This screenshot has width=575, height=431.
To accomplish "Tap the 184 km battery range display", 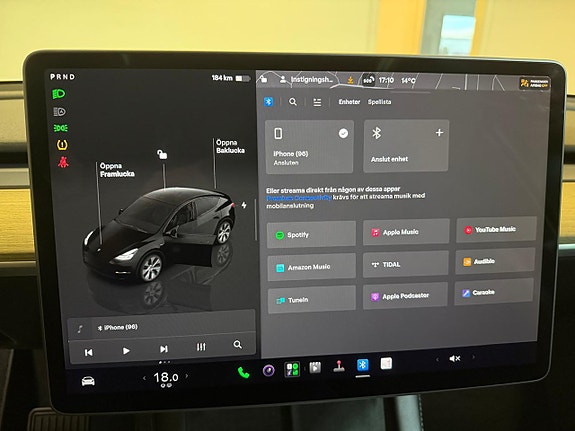I will [x=231, y=78].
